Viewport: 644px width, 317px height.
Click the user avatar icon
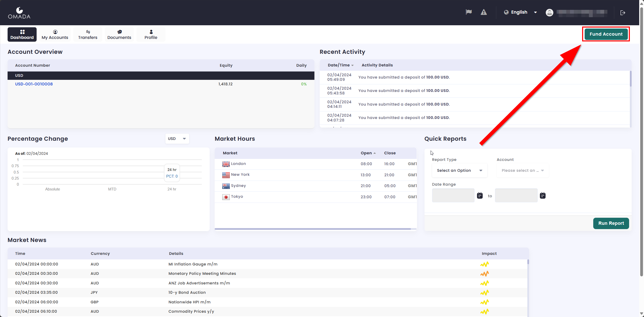(549, 12)
